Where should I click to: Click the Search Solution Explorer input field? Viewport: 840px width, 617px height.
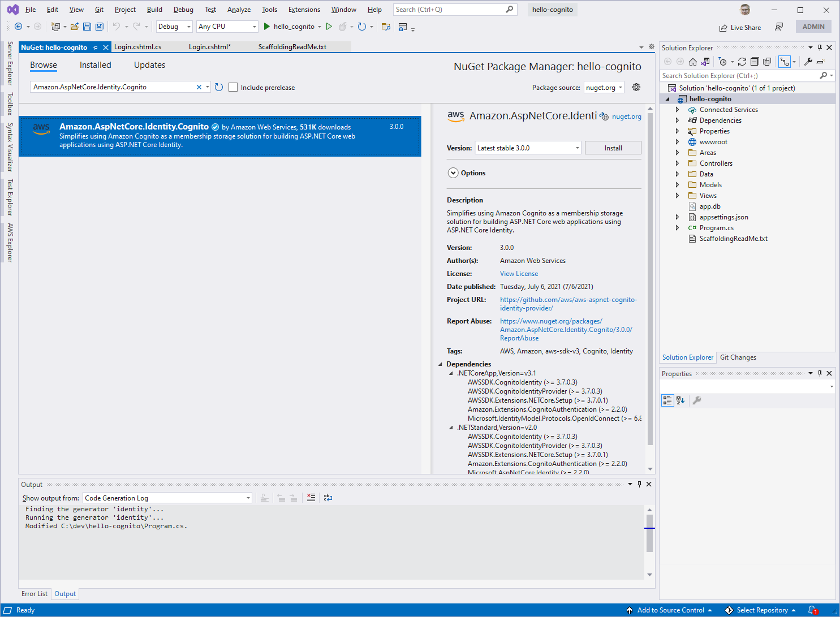point(740,76)
